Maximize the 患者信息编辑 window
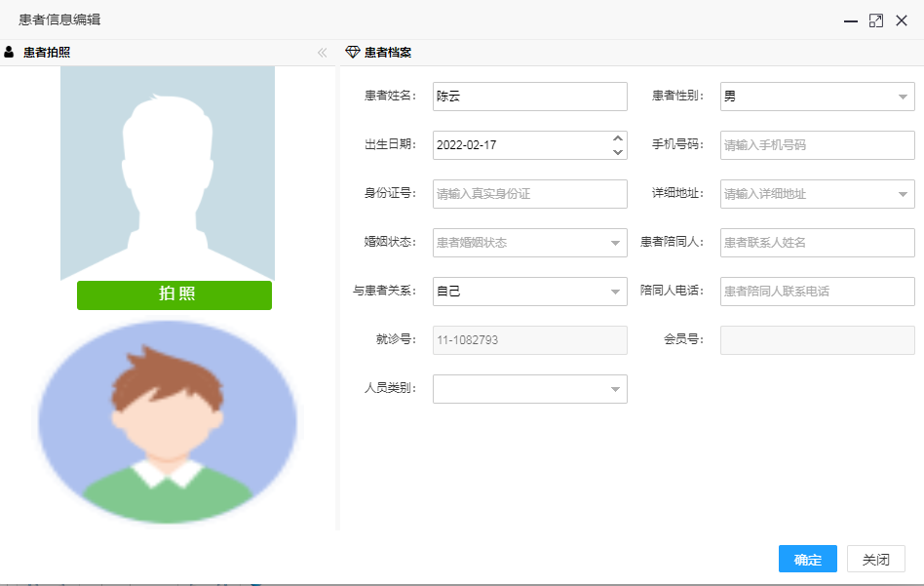Image resolution: width=924 pixels, height=586 pixels. point(876,20)
